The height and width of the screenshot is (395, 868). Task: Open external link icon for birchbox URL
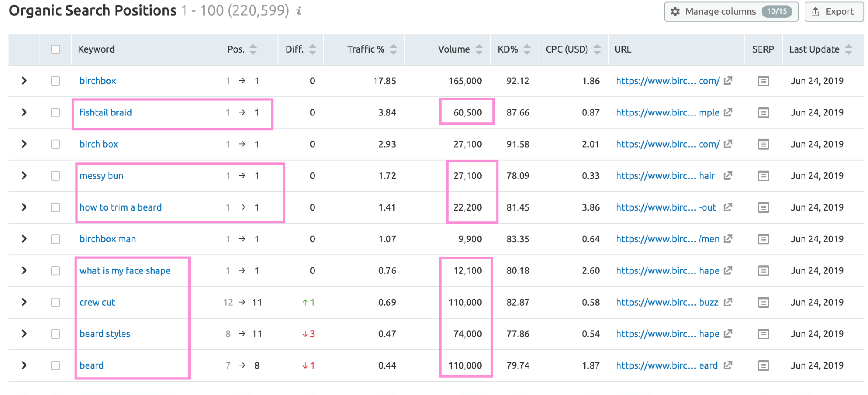728,80
